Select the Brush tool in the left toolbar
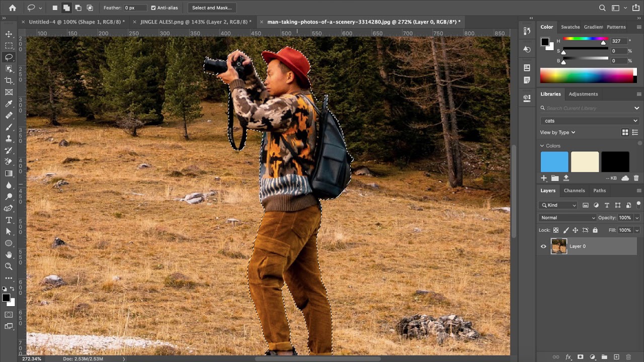This screenshot has width=644, height=362. 9,127
